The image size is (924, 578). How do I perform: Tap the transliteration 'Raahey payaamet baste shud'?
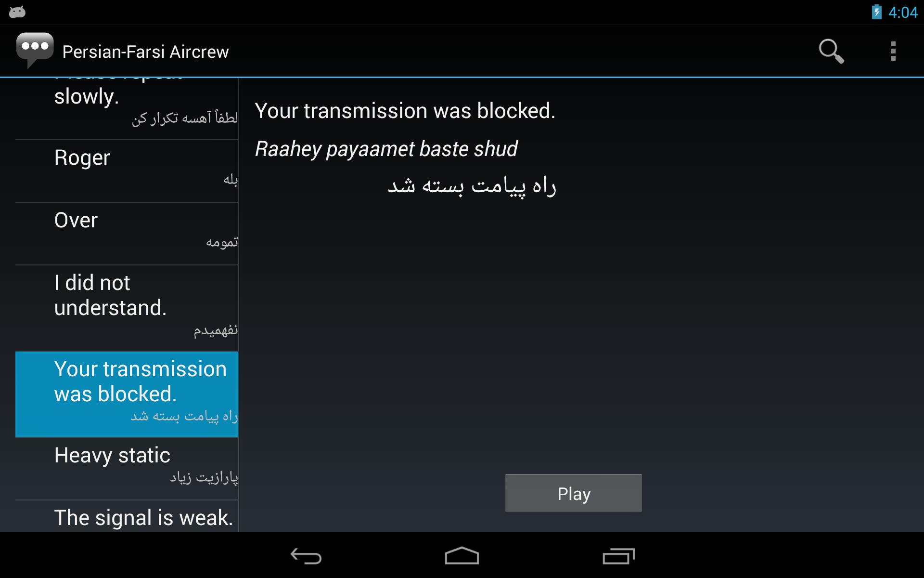[x=386, y=149]
